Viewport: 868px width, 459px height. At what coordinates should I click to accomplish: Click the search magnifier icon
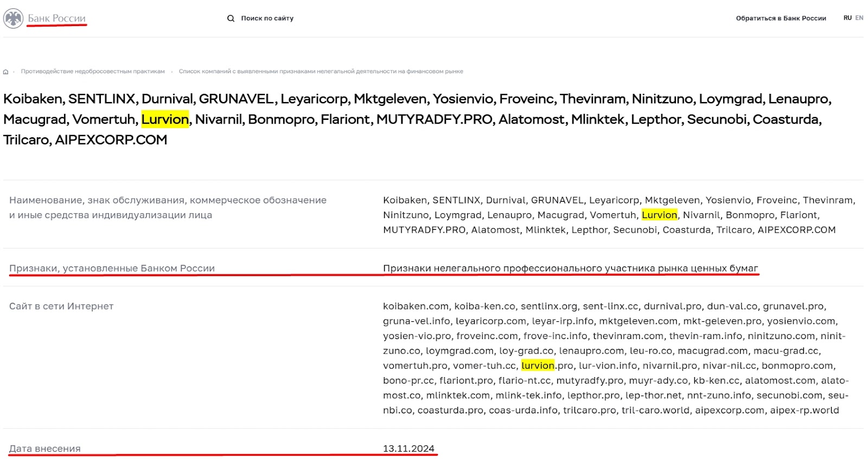pyautogui.click(x=231, y=18)
